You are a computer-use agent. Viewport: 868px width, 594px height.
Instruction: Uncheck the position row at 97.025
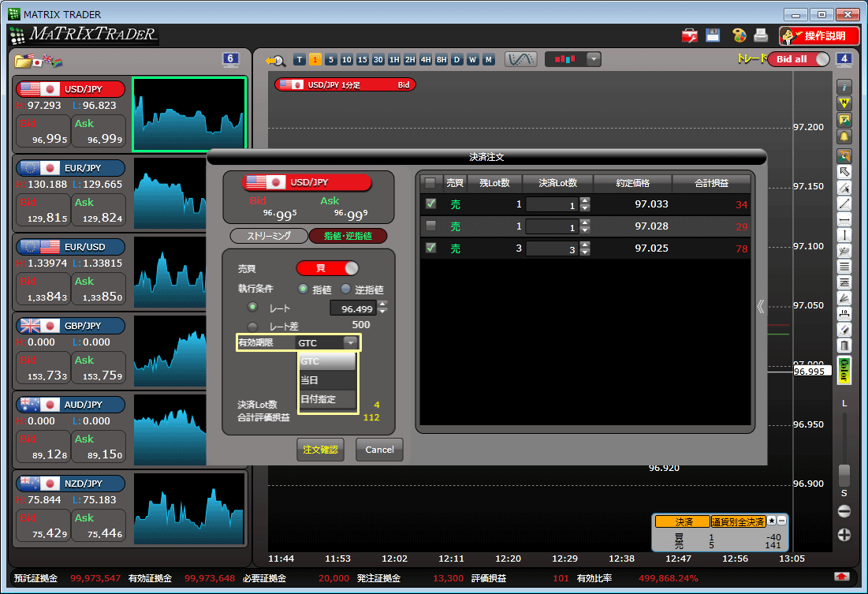click(430, 248)
